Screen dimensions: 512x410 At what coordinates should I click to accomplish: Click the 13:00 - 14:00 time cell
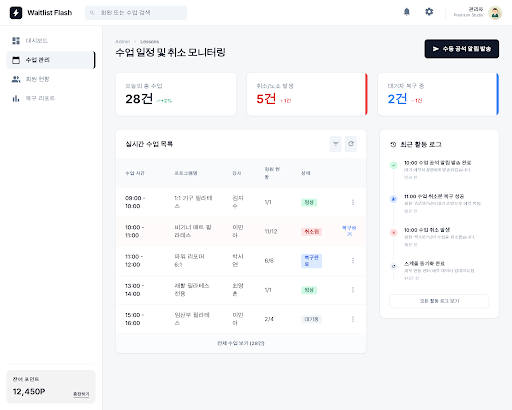pos(134,290)
